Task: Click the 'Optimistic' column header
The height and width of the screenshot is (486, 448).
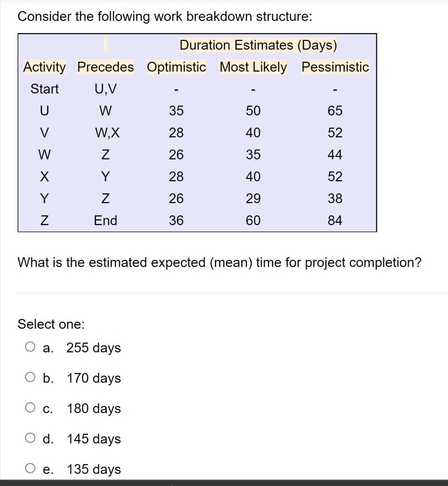Action: (x=176, y=67)
